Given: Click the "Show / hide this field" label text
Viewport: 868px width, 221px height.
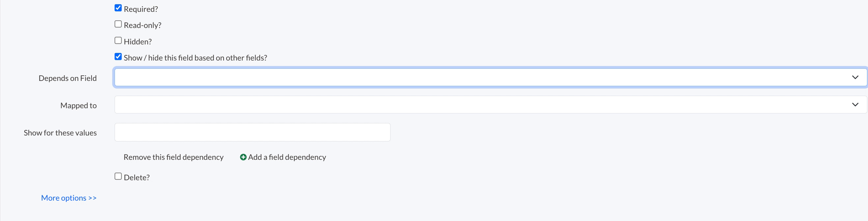Looking at the screenshot, I should (x=196, y=58).
